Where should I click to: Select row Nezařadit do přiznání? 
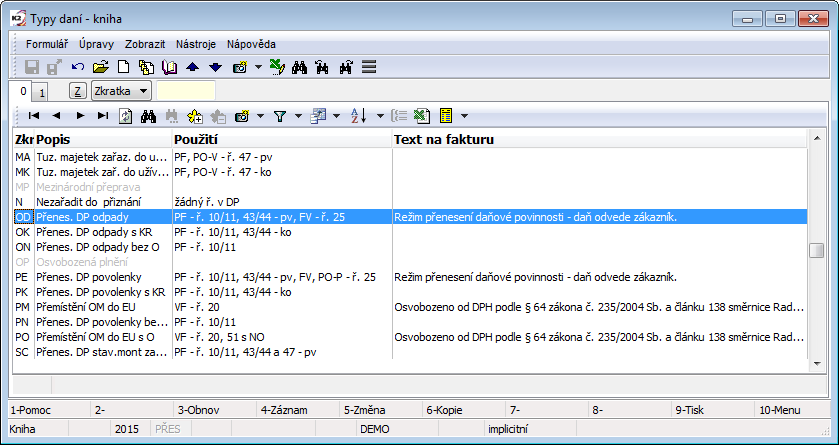tap(410, 202)
